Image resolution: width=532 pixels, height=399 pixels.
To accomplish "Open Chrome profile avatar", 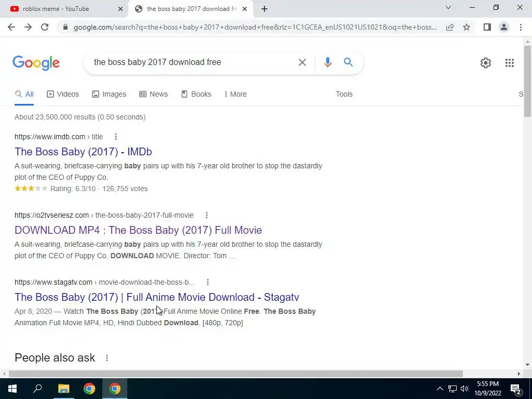I will tap(504, 27).
